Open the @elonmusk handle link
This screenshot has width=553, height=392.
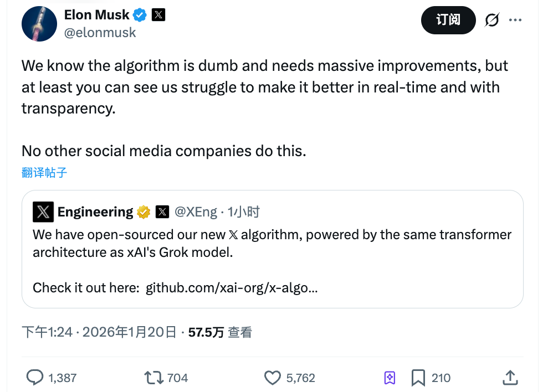coord(100,33)
